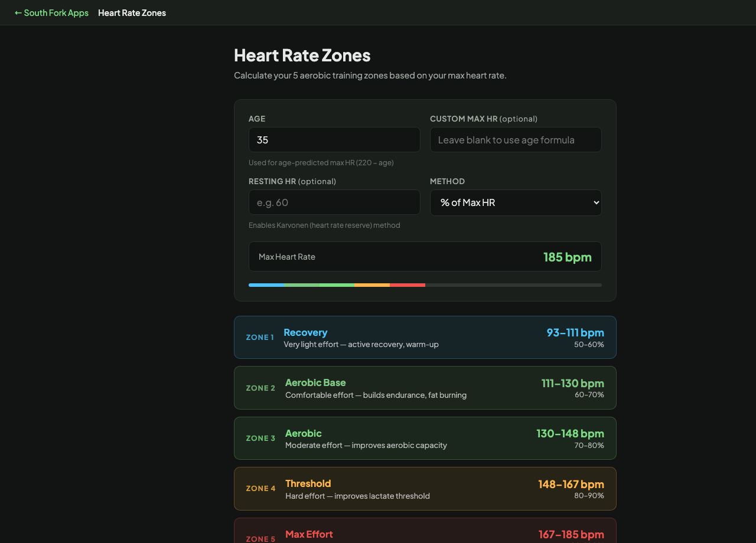Open the Method dropdown
This screenshot has width=756, height=543.
(x=516, y=202)
